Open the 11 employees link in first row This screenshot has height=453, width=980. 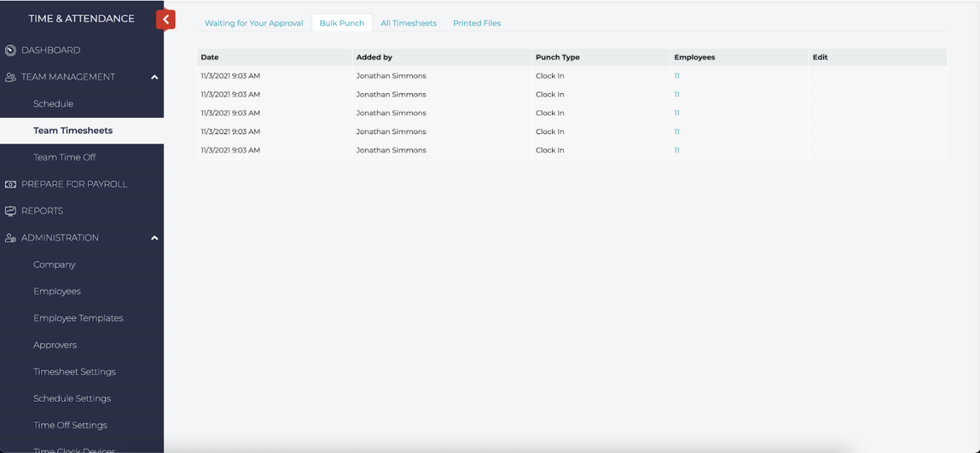click(x=677, y=75)
